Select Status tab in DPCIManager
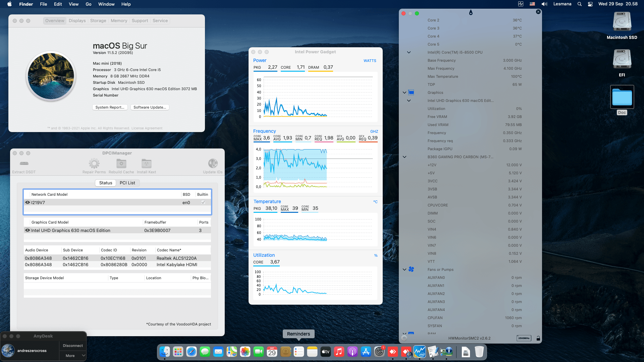644x362 pixels. pyautogui.click(x=106, y=183)
